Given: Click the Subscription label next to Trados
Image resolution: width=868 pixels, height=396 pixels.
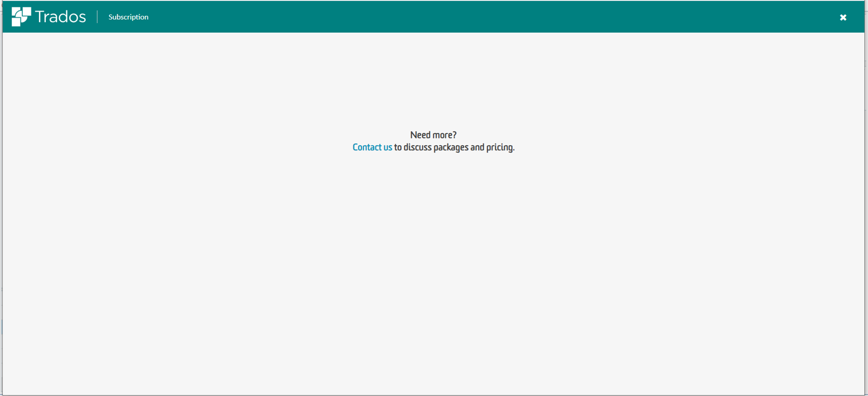Looking at the screenshot, I should coord(128,17).
